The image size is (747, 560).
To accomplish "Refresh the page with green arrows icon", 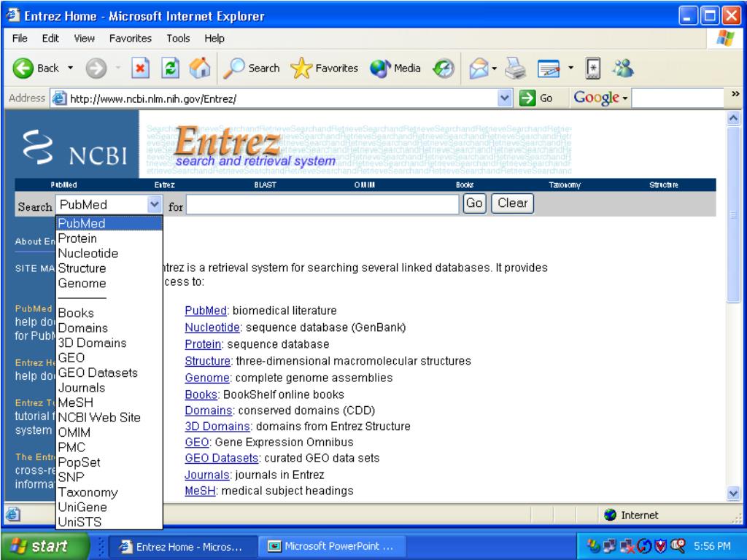I will (170, 69).
